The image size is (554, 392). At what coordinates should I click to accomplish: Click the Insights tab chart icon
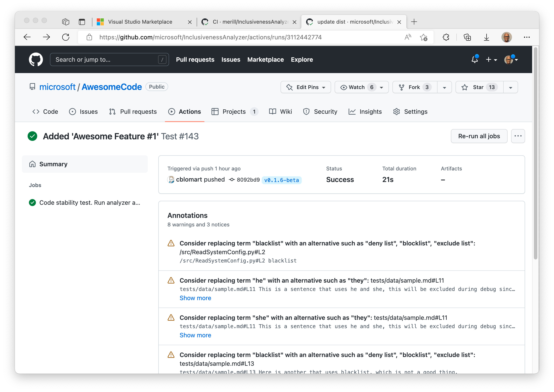(x=353, y=112)
